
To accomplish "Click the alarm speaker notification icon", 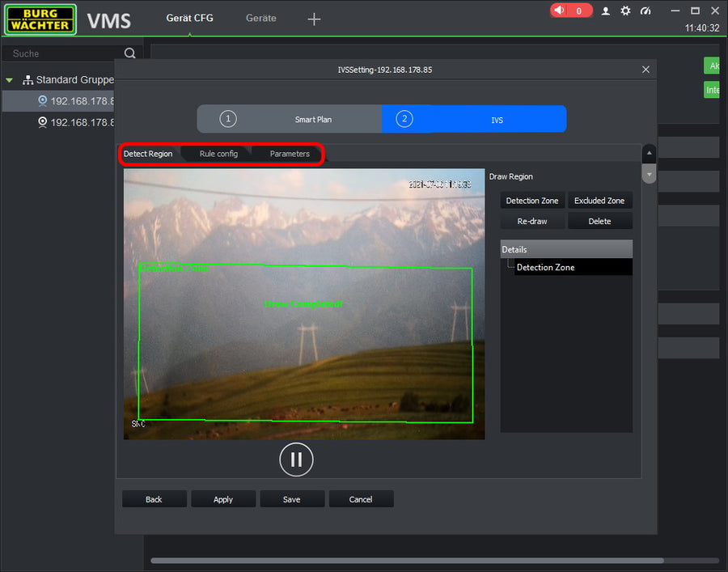I will (x=560, y=11).
